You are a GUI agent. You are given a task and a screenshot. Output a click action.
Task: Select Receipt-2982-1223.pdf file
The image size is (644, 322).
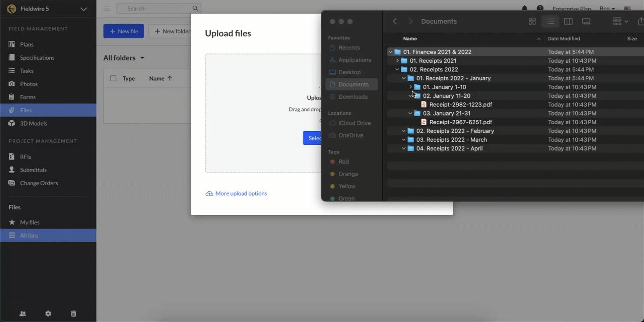pyautogui.click(x=460, y=104)
